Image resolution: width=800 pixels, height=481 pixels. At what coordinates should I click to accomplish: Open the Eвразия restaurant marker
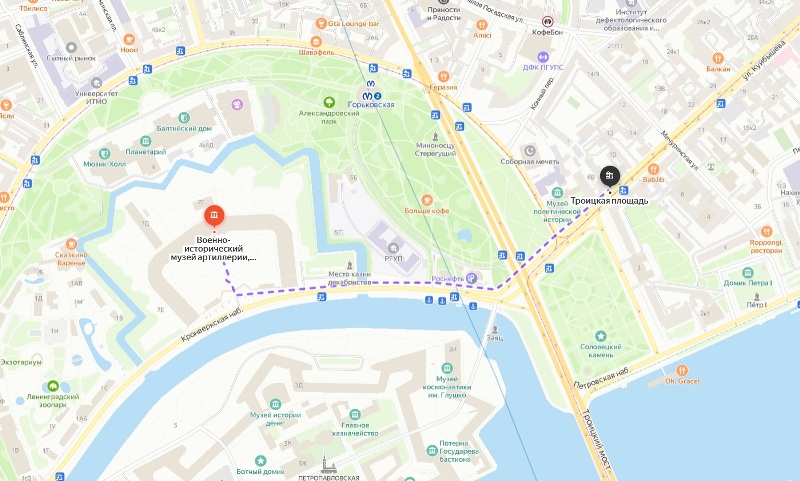[443, 77]
